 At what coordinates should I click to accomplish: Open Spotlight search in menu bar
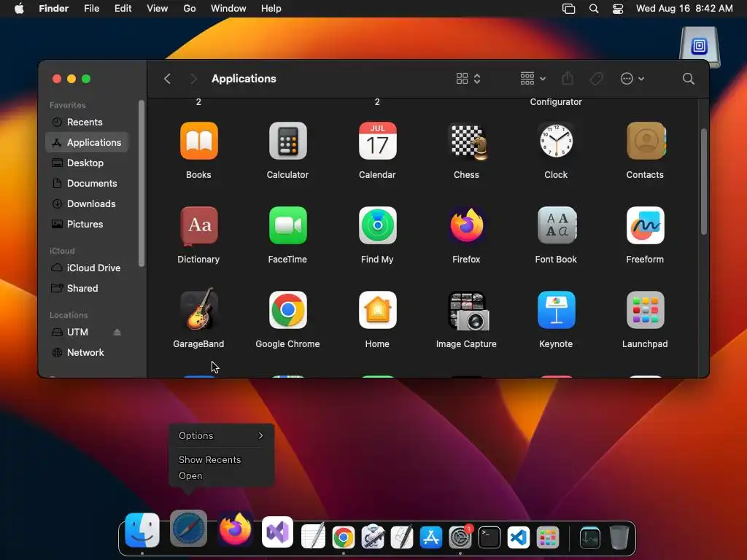(594, 9)
